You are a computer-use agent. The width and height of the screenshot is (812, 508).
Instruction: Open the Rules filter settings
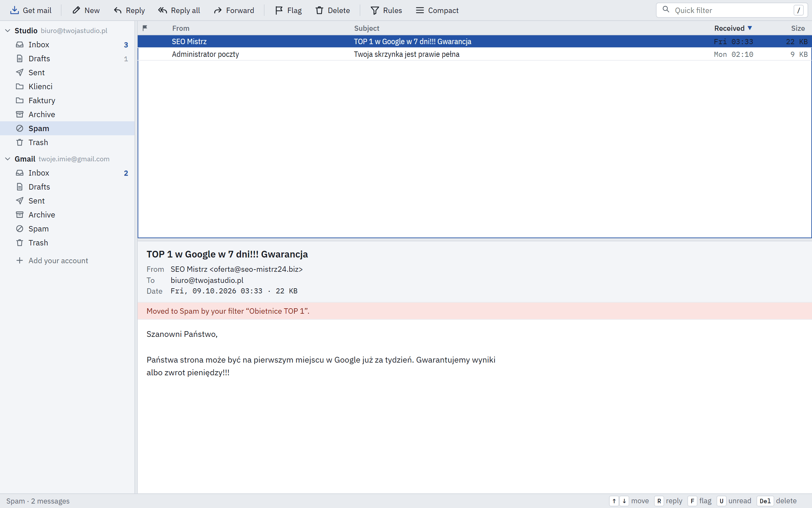386,10
